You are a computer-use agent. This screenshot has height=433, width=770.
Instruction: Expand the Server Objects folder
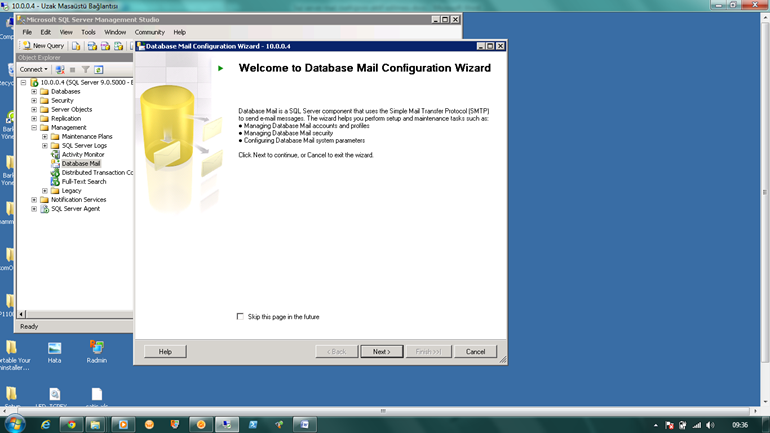pos(34,109)
